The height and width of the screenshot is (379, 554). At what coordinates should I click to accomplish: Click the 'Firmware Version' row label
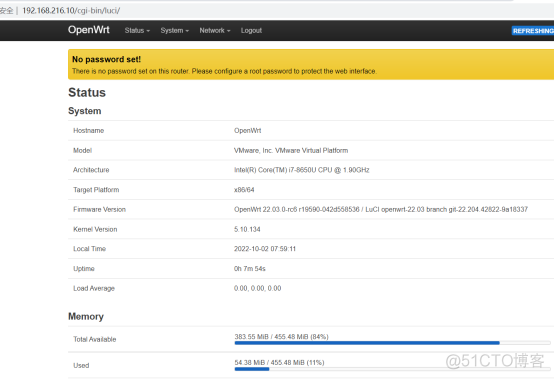pos(99,209)
